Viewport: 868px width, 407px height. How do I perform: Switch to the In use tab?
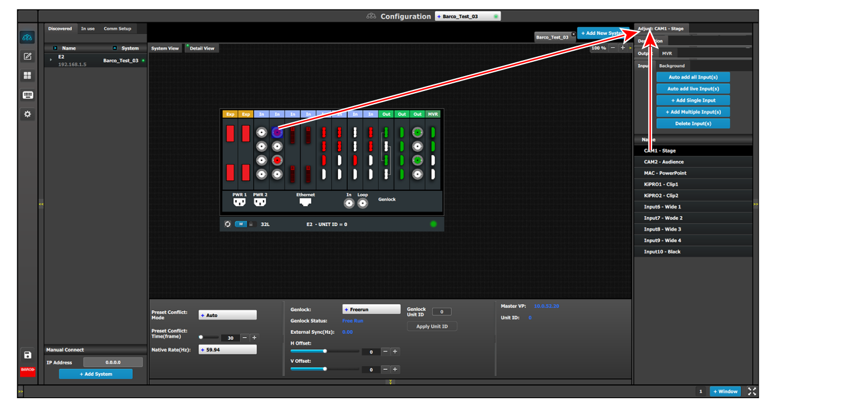pos(88,29)
